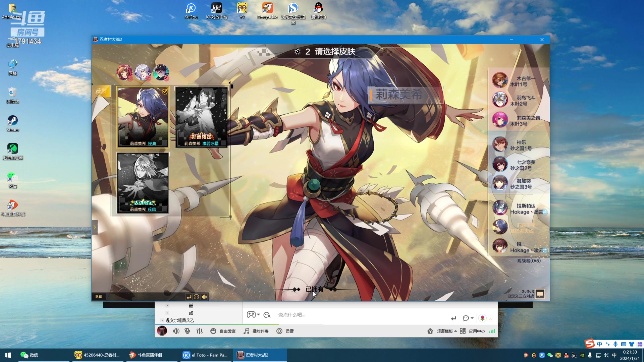Image resolution: width=644 pixels, height=362 pixels.
Task: Open the KK对战平台 desktop icon
Action: click(x=217, y=11)
